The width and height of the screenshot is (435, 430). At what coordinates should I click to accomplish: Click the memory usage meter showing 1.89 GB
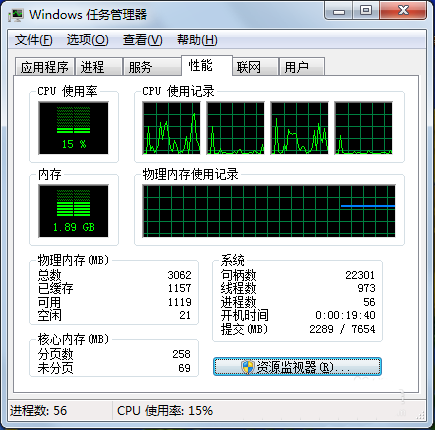[x=73, y=211]
